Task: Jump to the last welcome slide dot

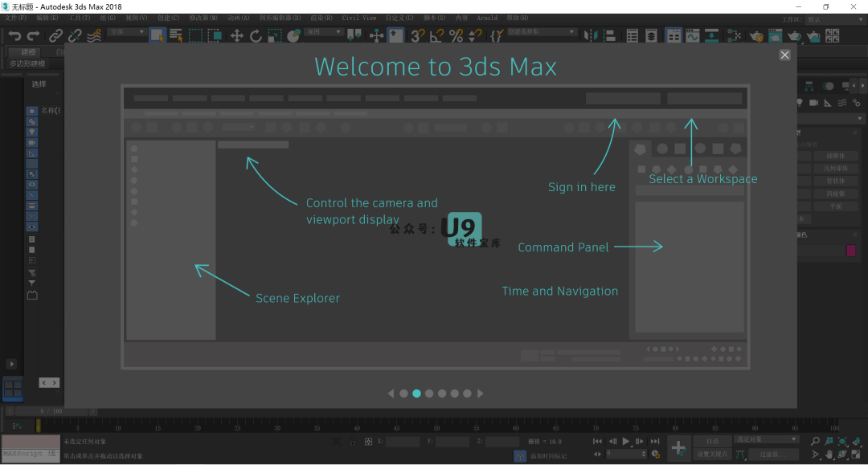Action: point(468,394)
